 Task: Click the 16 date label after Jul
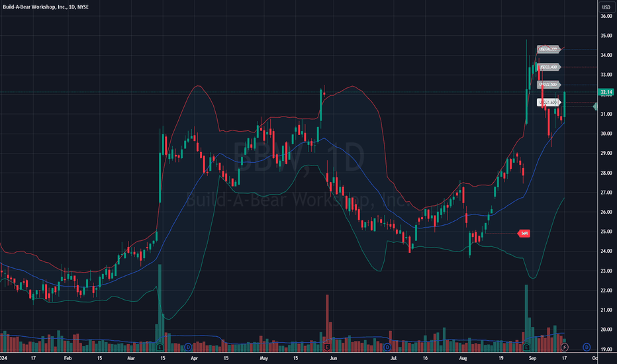pyautogui.click(x=425, y=358)
